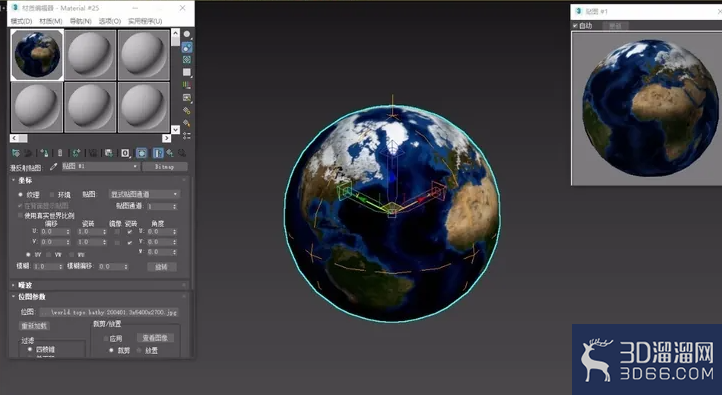Image resolution: width=722 pixels, height=395 pixels.
Task: Open Material Editor Options icon
Action: pyautogui.click(x=187, y=110)
